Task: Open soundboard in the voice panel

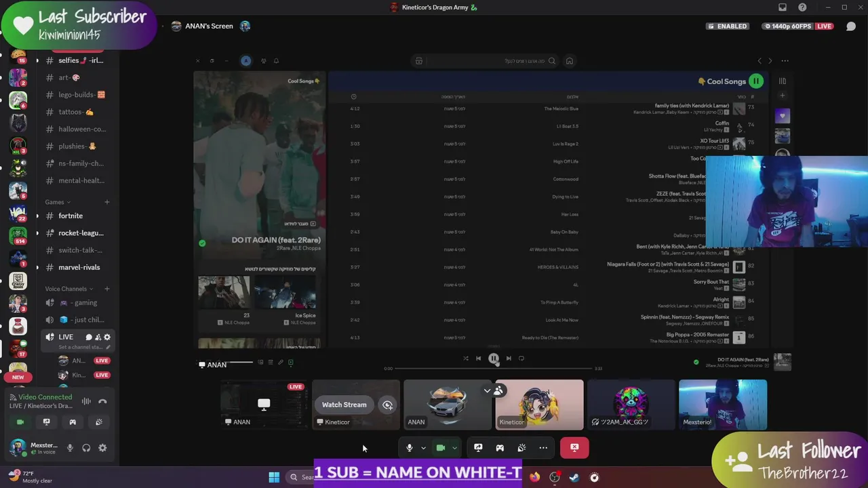Action: point(99,422)
